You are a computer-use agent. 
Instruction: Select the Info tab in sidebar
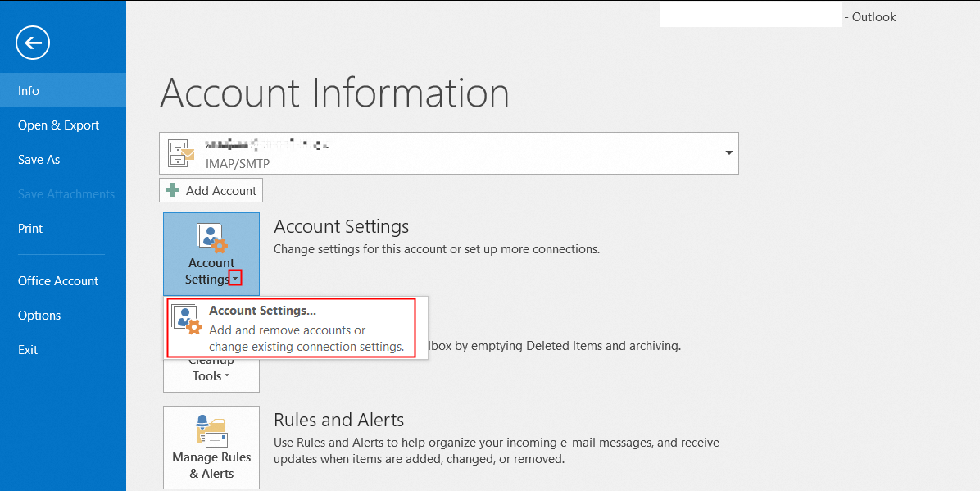pyautogui.click(x=29, y=91)
